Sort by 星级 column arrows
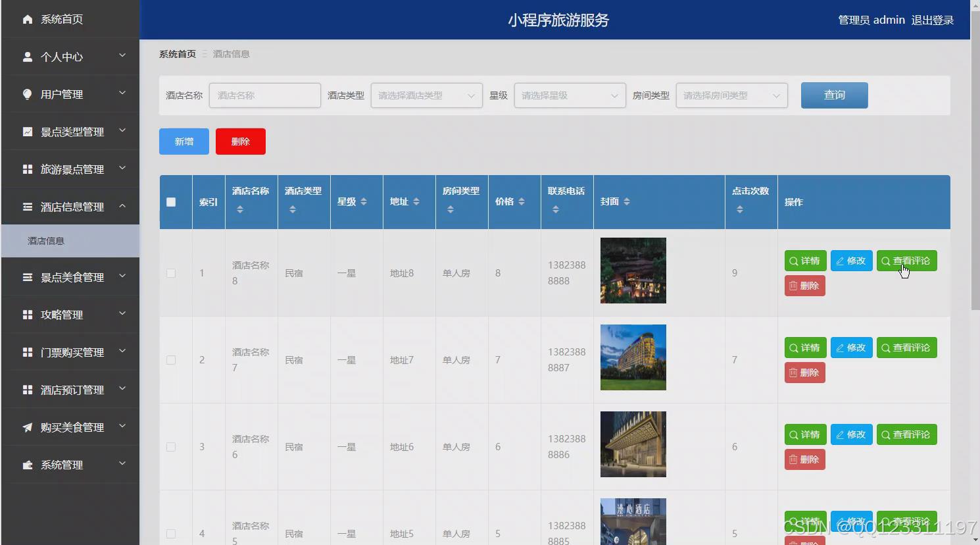Image resolution: width=980 pixels, height=545 pixels. [x=364, y=201]
